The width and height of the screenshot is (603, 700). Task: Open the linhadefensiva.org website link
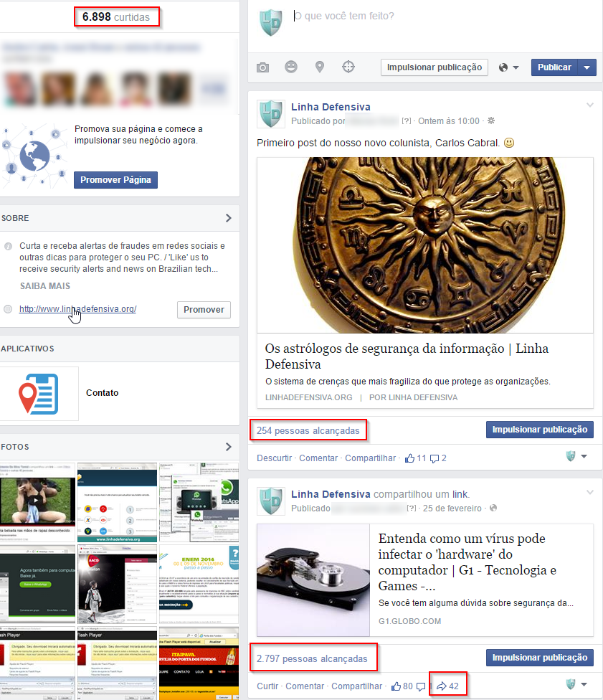[x=77, y=309]
